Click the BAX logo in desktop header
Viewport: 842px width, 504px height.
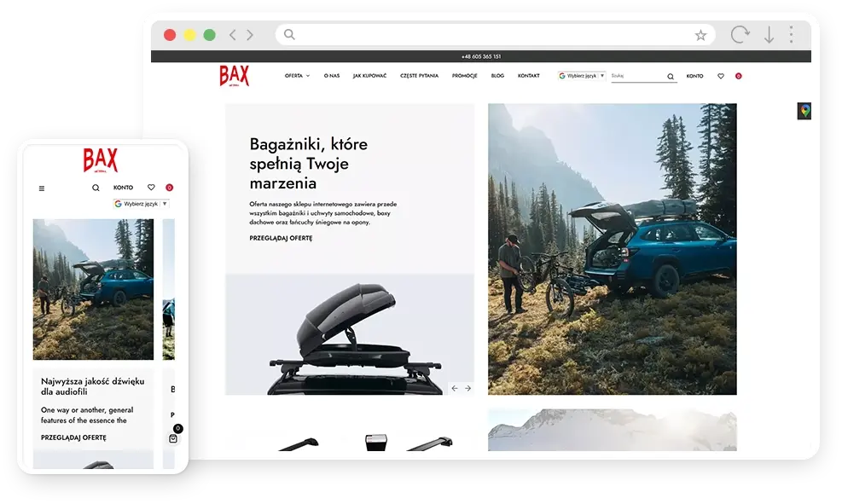(234, 77)
